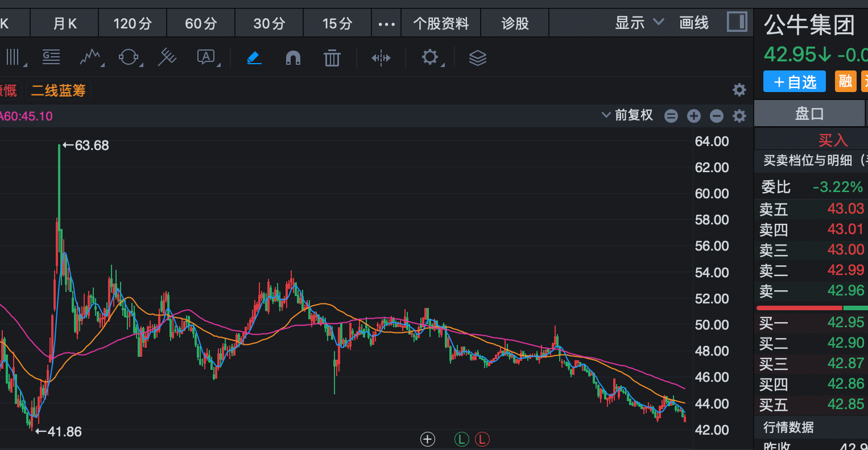The image size is (868, 450).
Task: Toggle the green L marker
Action: (461, 439)
